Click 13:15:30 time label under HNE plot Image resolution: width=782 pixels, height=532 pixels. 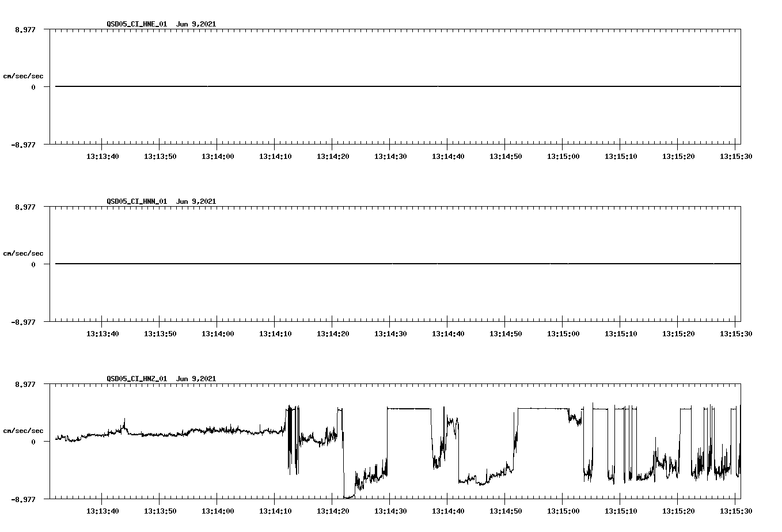[x=736, y=157]
